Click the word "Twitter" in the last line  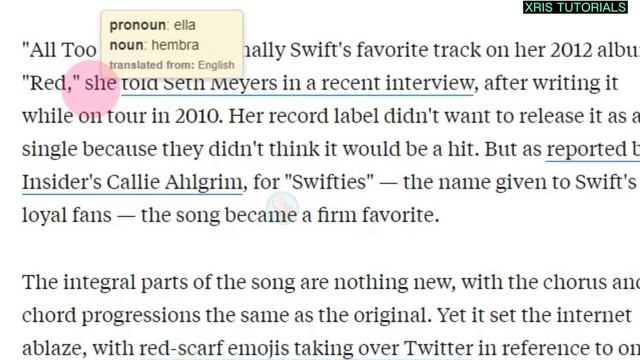(438, 349)
